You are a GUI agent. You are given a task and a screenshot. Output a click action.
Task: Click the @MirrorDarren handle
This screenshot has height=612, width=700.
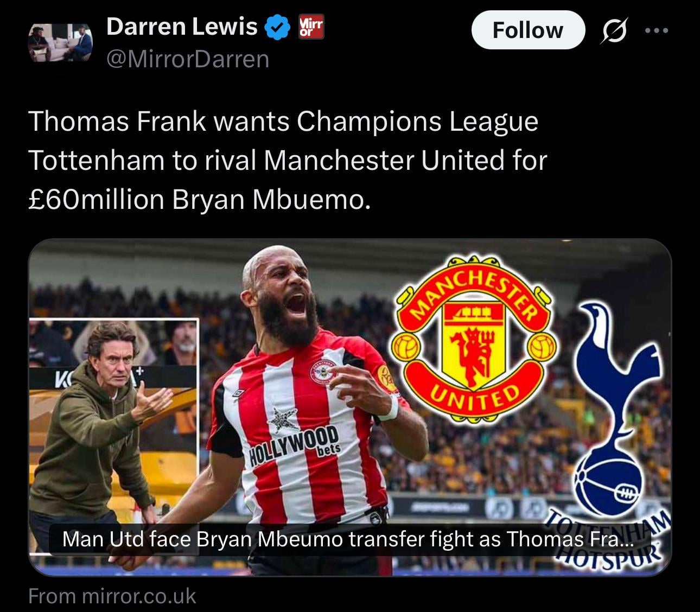pyautogui.click(x=188, y=59)
